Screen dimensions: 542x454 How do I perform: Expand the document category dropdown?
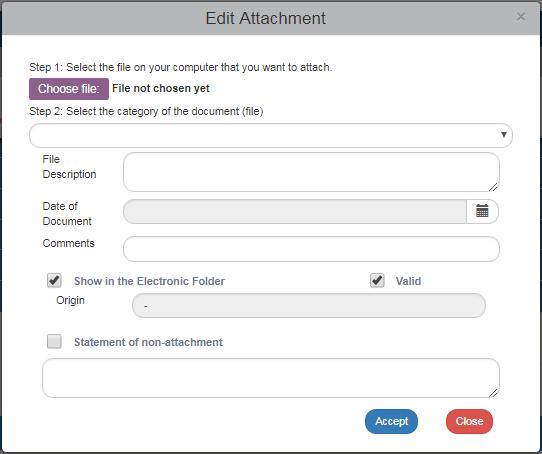coord(271,135)
